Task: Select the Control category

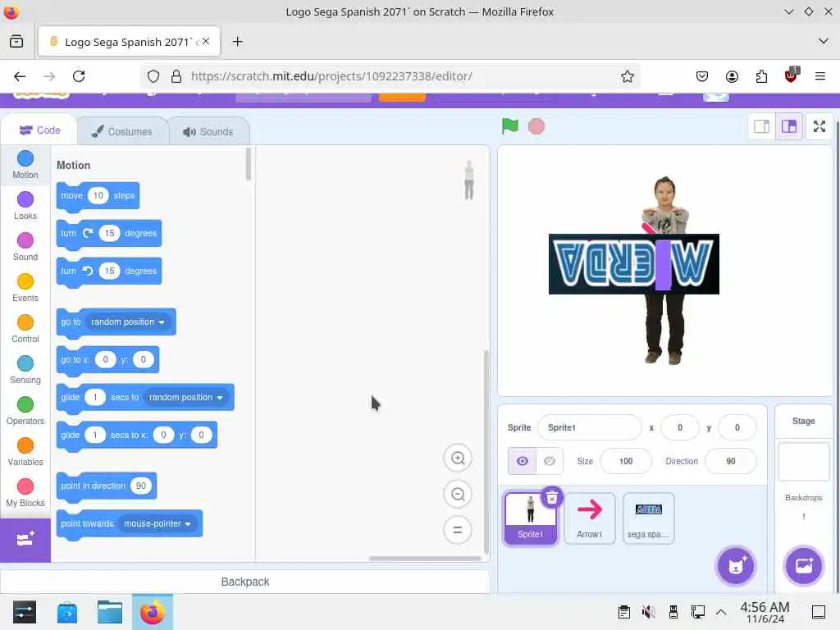Action: click(25, 329)
